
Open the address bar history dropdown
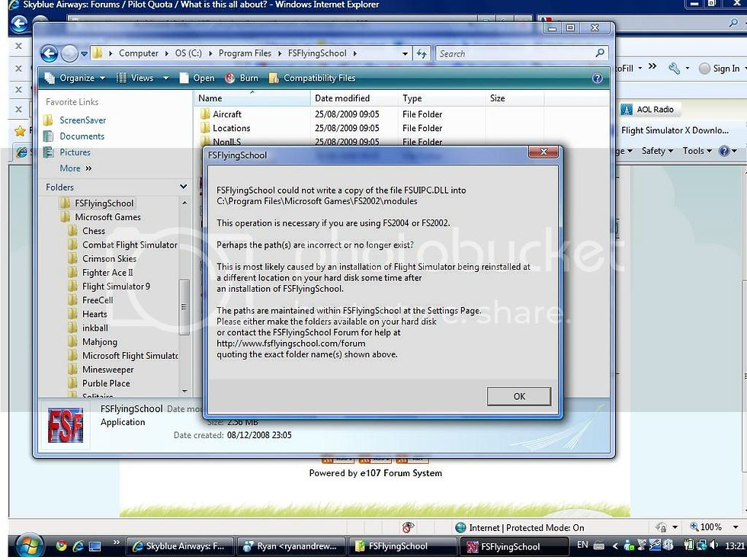click(405, 54)
